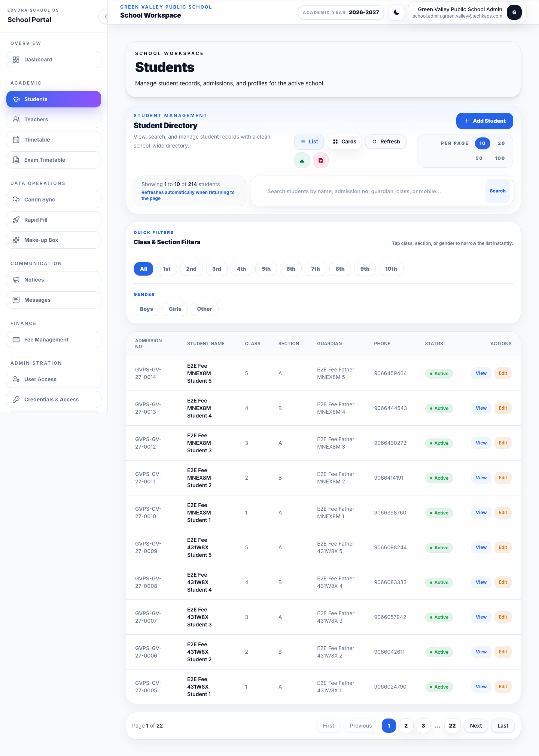The width and height of the screenshot is (539, 756).
Task: Select the All class filter
Action: point(144,269)
